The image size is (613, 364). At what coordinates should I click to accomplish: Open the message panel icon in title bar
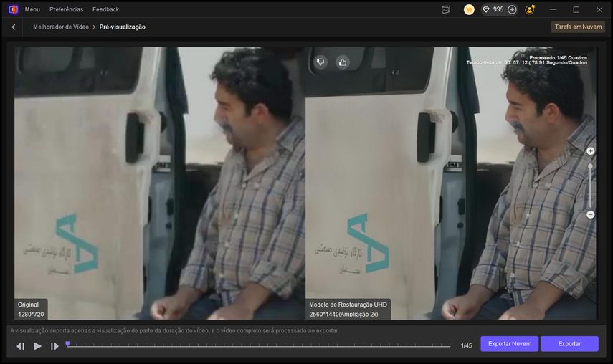[x=446, y=9]
